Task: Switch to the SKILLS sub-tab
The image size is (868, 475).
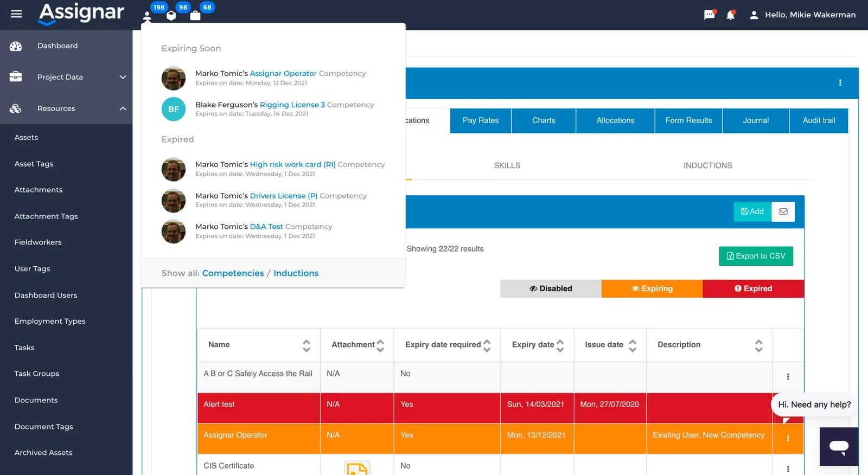Action: pos(507,165)
